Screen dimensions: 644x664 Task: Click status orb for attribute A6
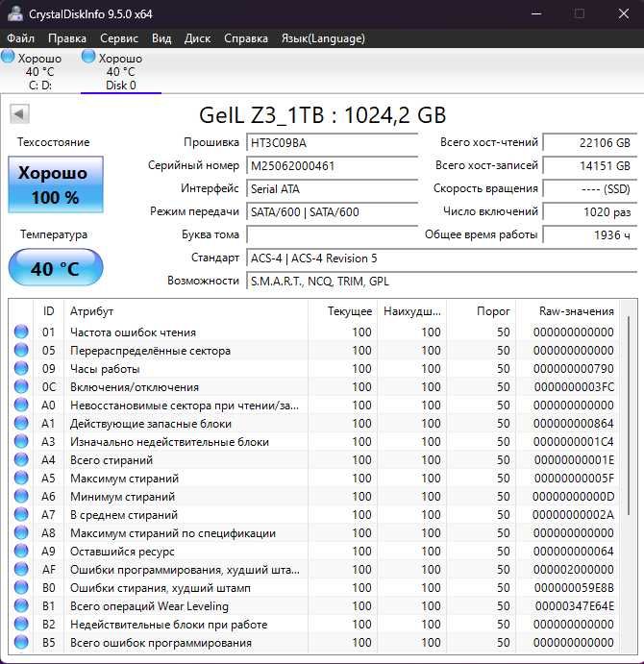coord(21,496)
